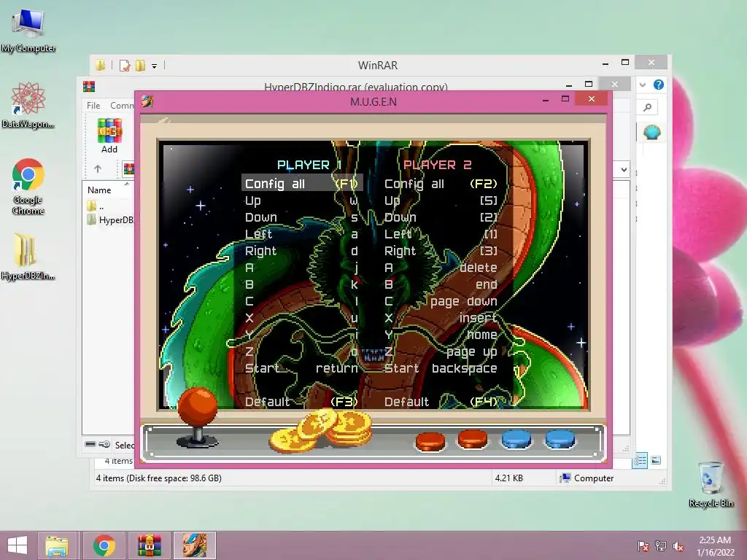Screen dimensions: 747x560
Task: Click the WinRAR archive icon in address bar
Action: [128, 168]
